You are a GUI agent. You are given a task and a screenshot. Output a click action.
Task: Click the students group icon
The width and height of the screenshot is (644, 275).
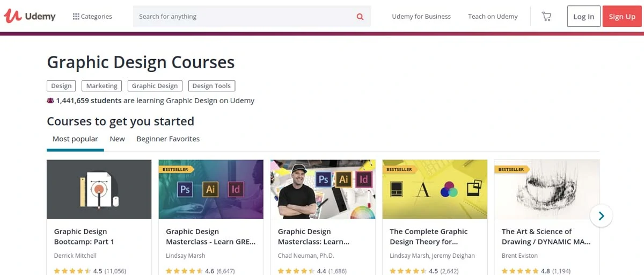click(x=50, y=100)
